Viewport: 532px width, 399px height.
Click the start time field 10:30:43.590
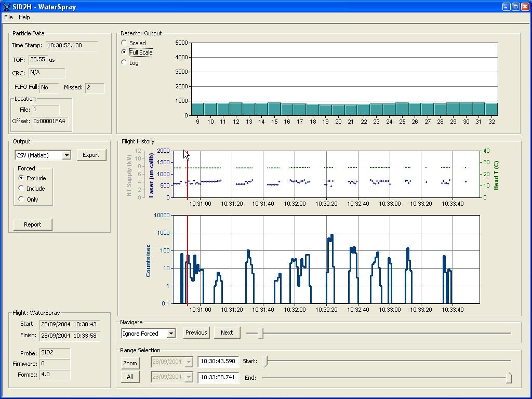pyautogui.click(x=218, y=362)
